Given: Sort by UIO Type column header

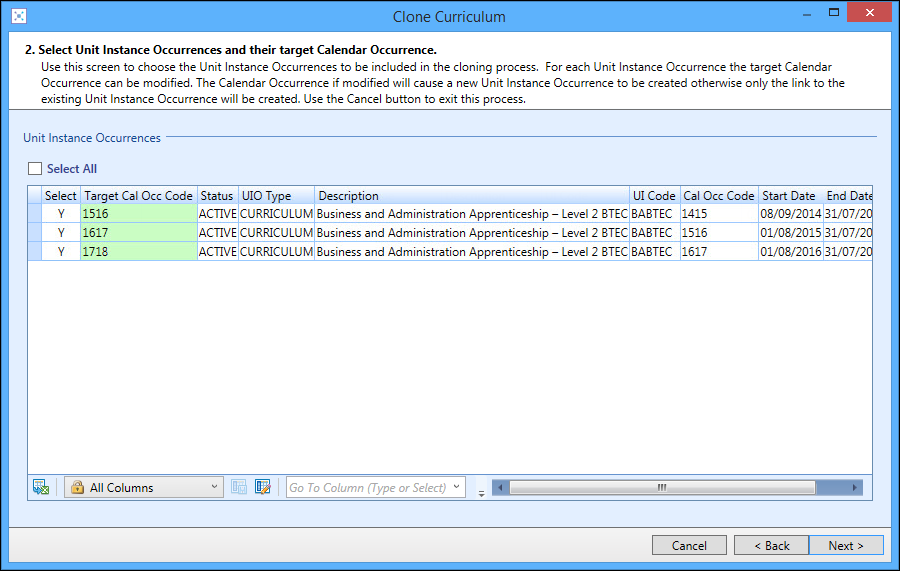Looking at the screenshot, I should click(x=276, y=196).
